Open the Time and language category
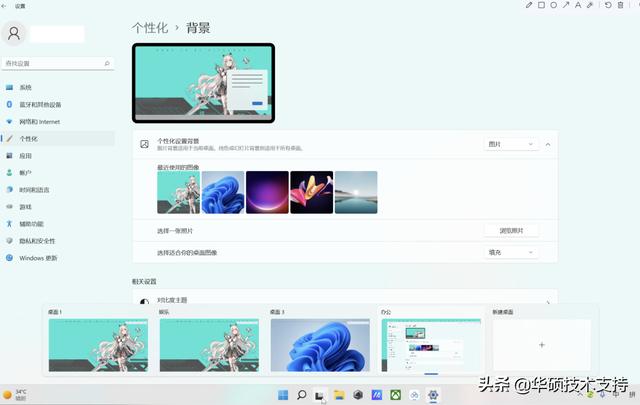This screenshot has width=640, height=405. pyautogui.click(x=58, y=190)
